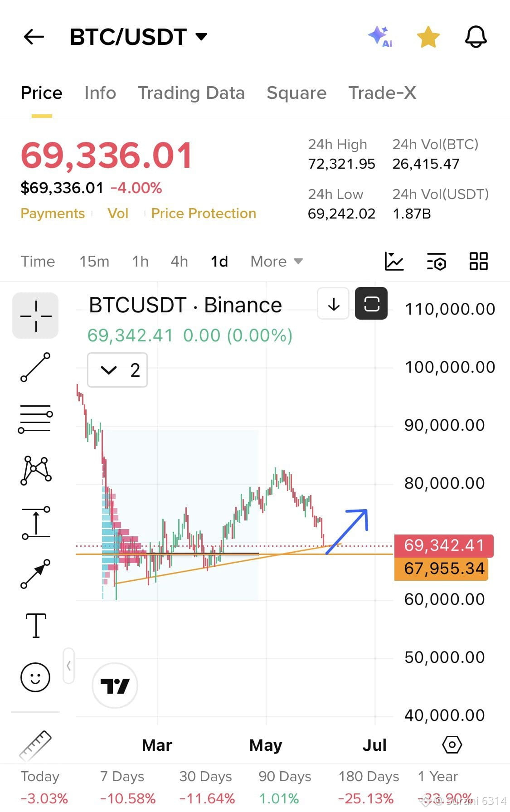This screenshot has width=510, height=812.
Task: Click the large 69,336.01 price
Action: click(x=107, y=156)
